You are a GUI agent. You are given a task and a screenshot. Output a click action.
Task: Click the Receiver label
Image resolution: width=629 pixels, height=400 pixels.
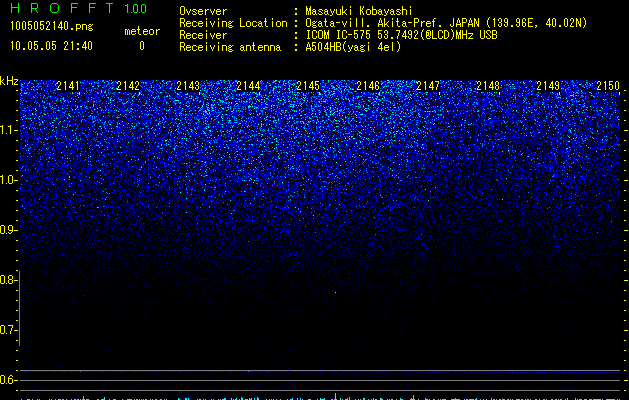203,35
